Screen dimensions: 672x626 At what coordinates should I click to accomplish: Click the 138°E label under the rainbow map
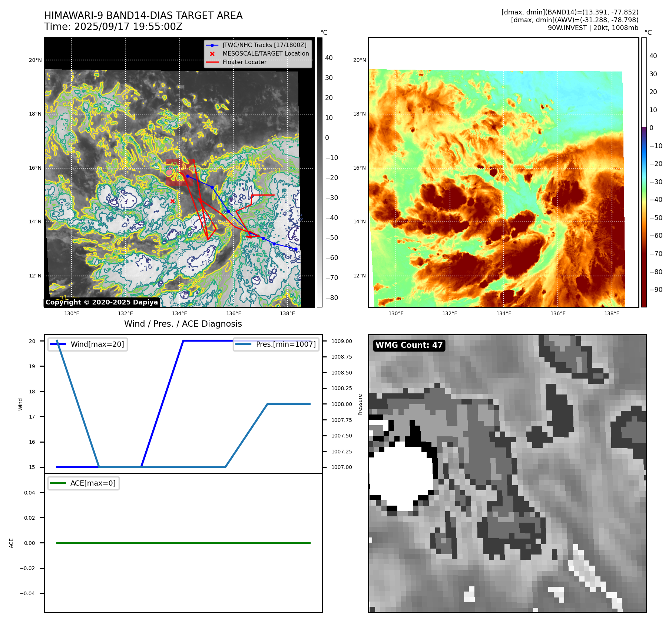(x=612, y=313)
